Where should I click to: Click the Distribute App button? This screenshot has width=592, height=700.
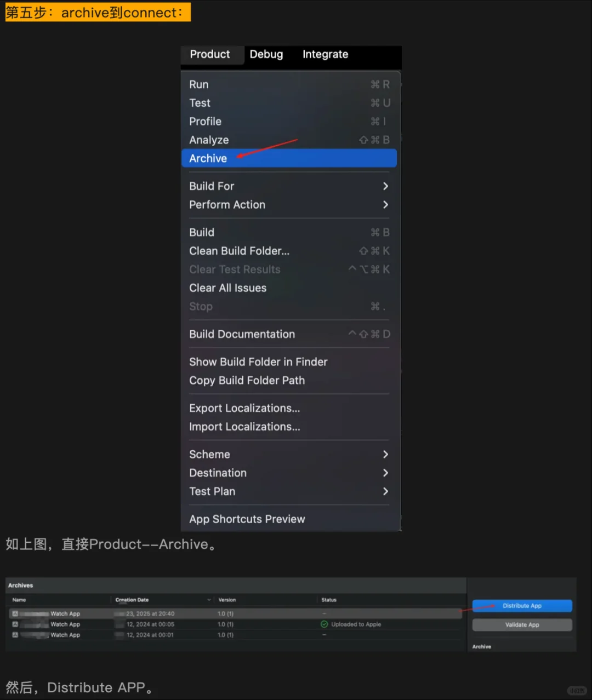pos(522,606)
